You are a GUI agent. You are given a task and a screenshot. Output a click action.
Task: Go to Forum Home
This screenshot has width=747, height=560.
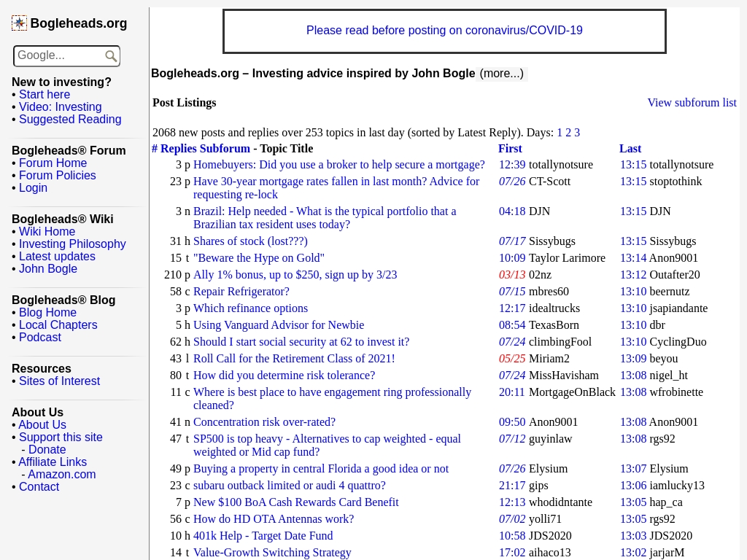tap(53, 163)
